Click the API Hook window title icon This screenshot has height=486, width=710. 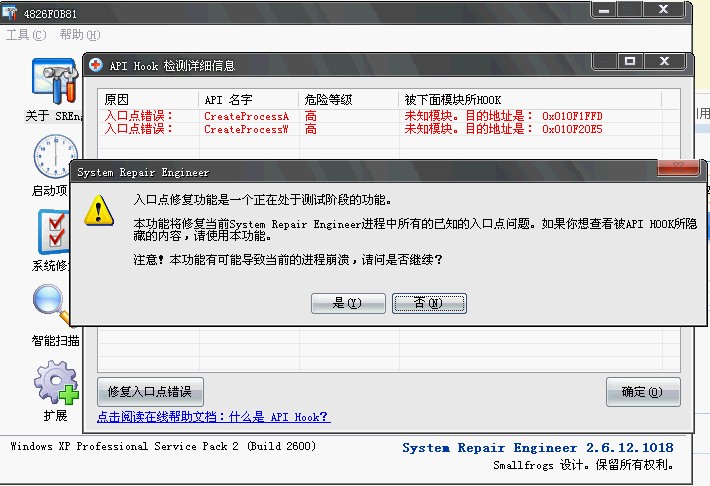click(x=95, y=65)
